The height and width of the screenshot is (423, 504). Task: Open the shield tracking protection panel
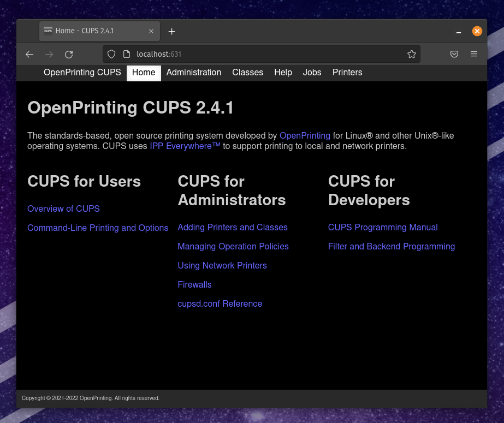pos(111,54)
